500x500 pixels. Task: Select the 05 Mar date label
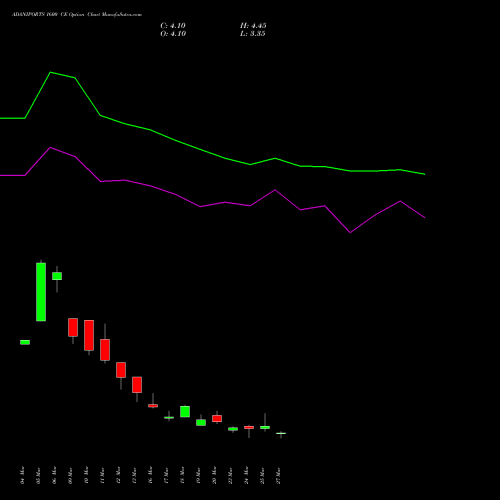click(38, 475)
